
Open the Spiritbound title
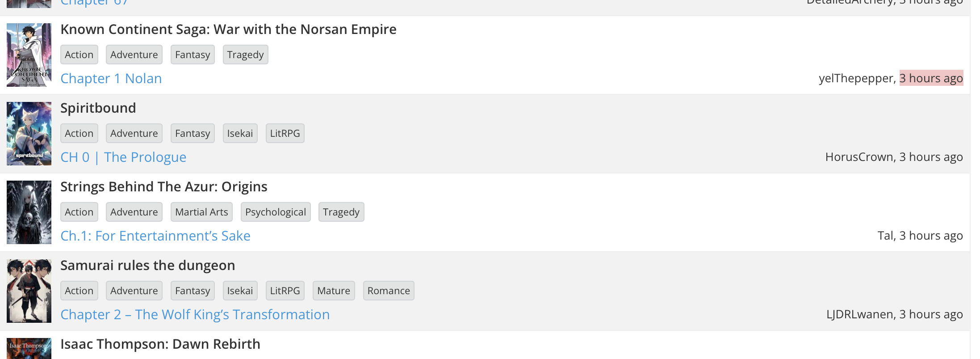pyautogui.click(x=98, y=108)
